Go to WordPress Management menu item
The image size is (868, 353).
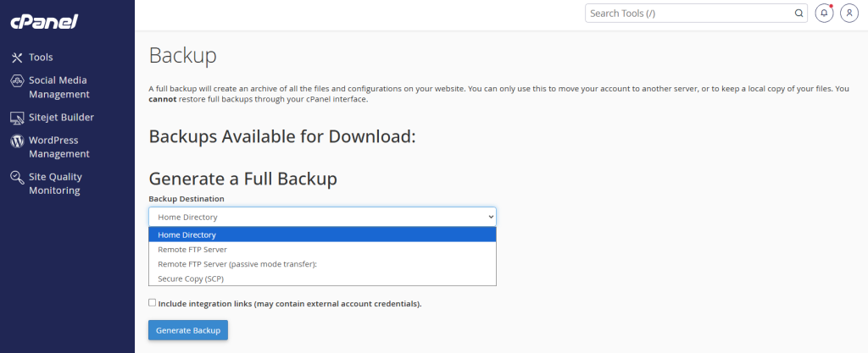58,147
